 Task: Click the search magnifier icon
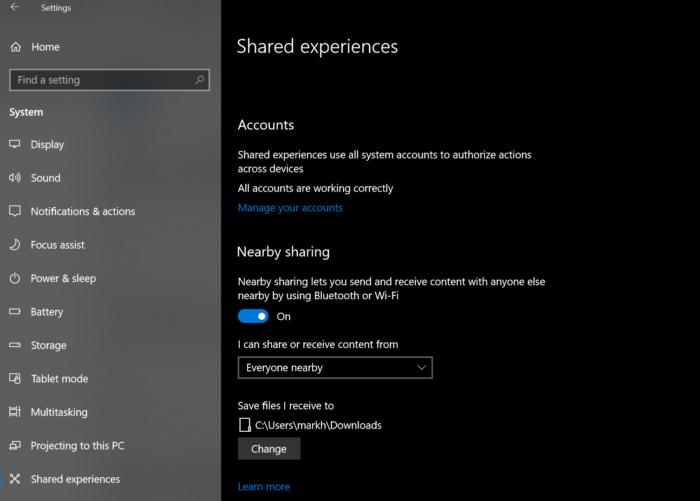coord(200,80)
